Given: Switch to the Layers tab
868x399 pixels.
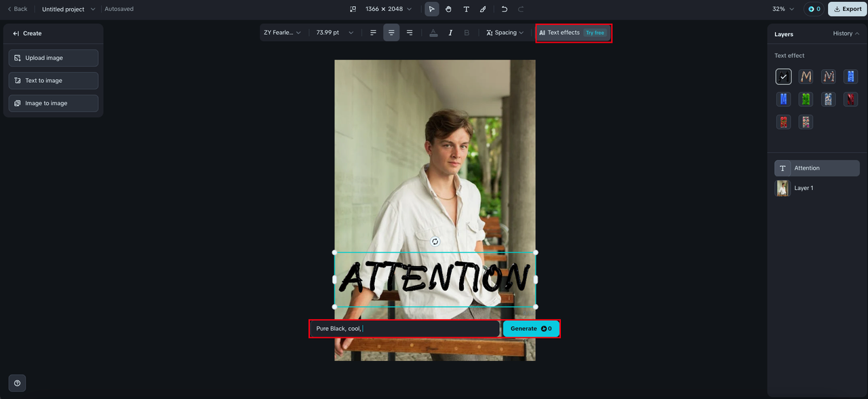Looking at the screenshot, I should (x=783, y=34).
